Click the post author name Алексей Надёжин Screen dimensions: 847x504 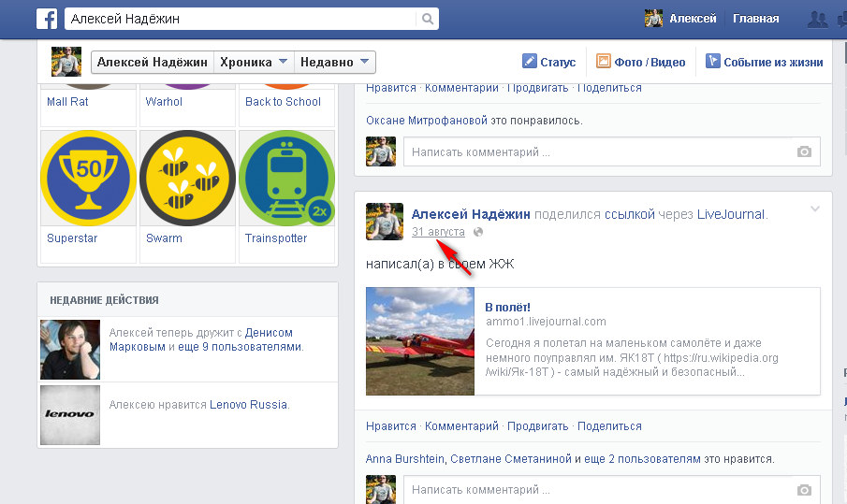471,214
